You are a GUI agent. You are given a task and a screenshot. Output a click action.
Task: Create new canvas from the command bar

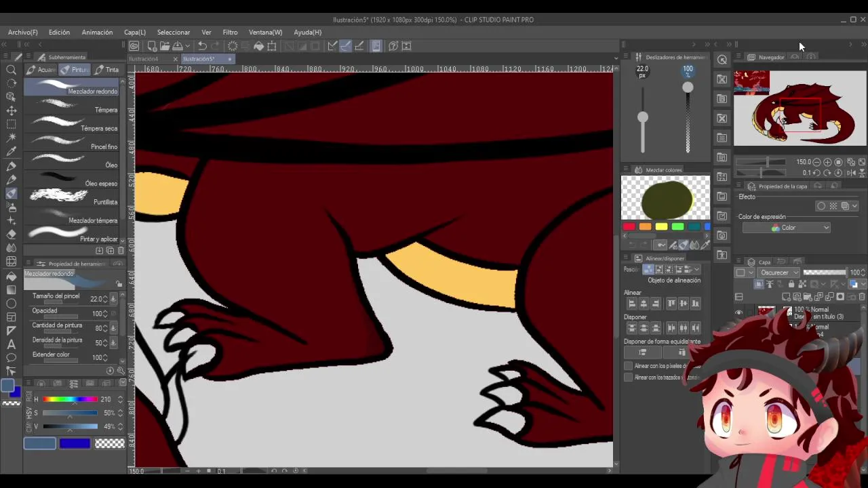(152, 46)
